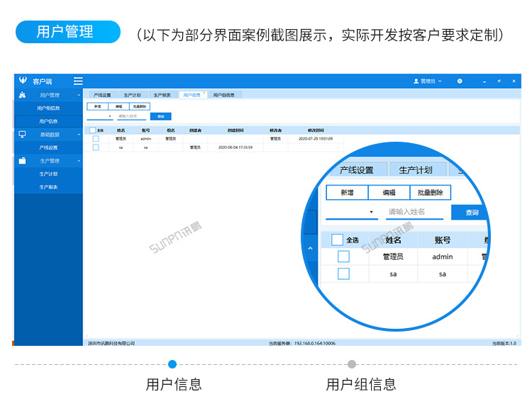Open 用户组信息 in the sidebar

(x=48, y=108)
